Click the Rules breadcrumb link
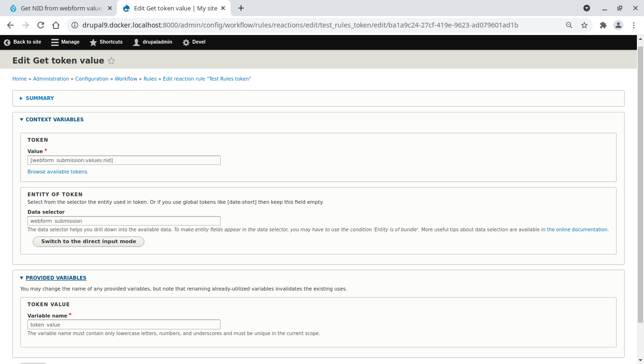Viewport: 644px width, 364px height. [150, 79]
